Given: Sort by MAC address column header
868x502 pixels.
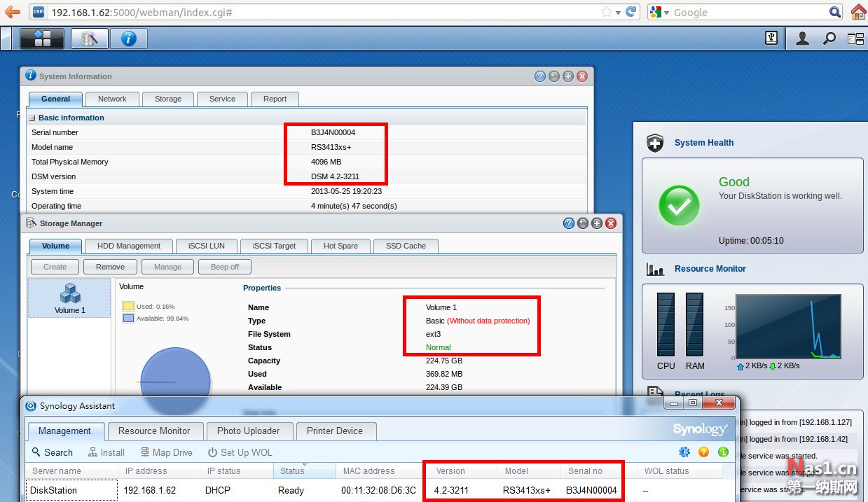Looking at the screenshot, I should (379, 471).
